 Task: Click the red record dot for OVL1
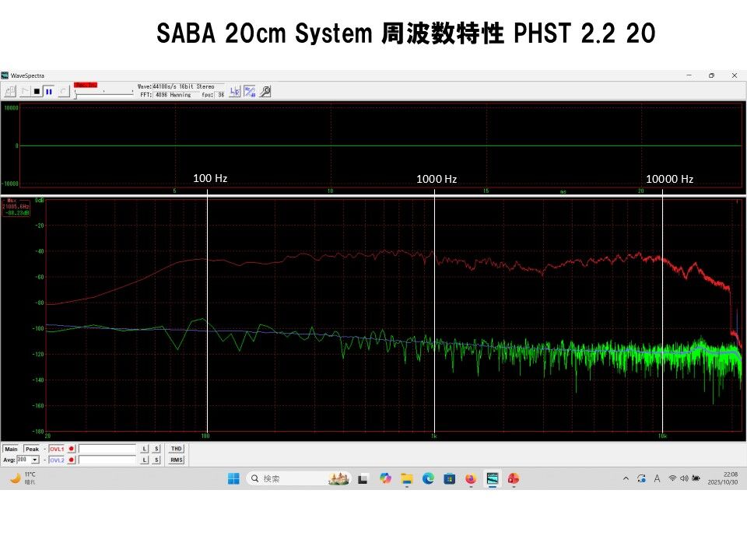(72, 449)
